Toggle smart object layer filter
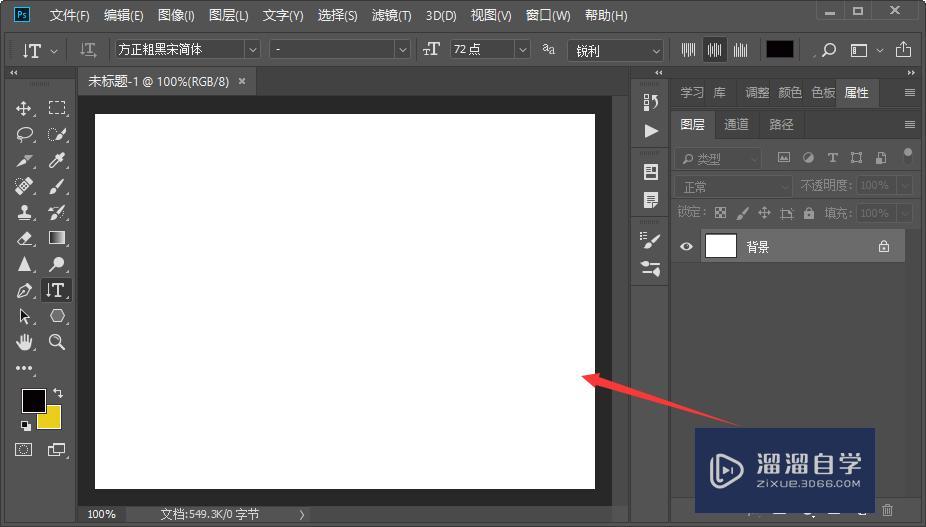The width and height of the screenshot is (926, 527). pyautogui.click(x=881, y=157)
